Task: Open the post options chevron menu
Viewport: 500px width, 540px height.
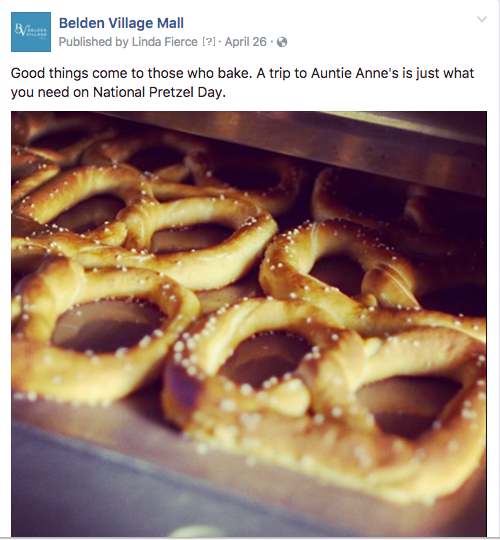Action: (x=482, y=19)
